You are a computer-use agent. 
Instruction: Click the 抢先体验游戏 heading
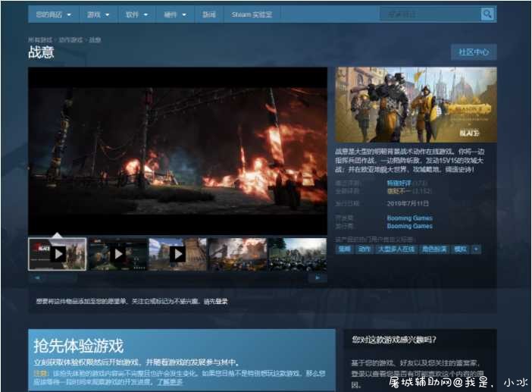(78, 346)
